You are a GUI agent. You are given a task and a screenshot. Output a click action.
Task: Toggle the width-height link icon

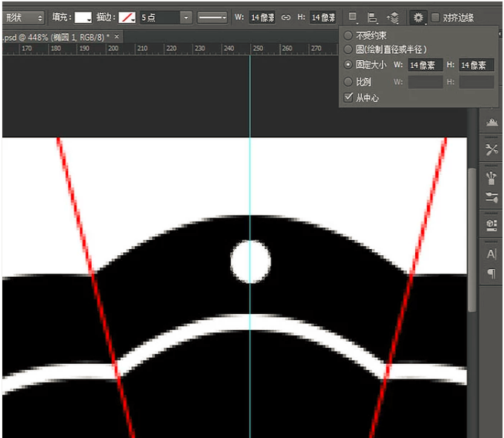click(286, 17)
